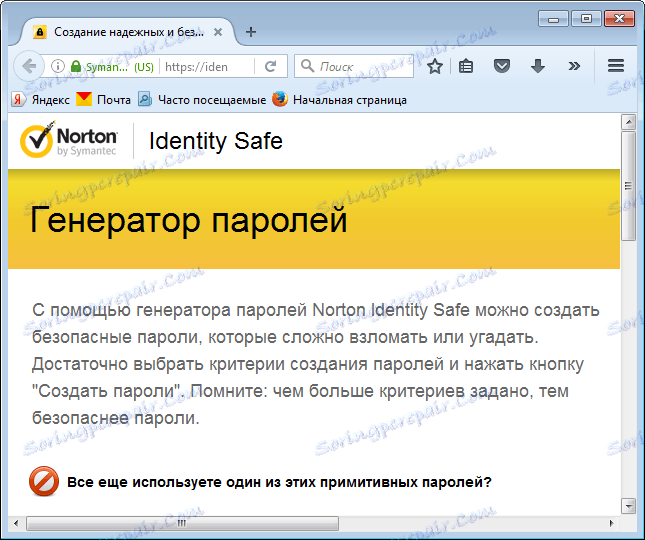645x540 pixels.
Task: Bookmark this page with the star icon
Action: pyautogui.click(x=435, y=66)
